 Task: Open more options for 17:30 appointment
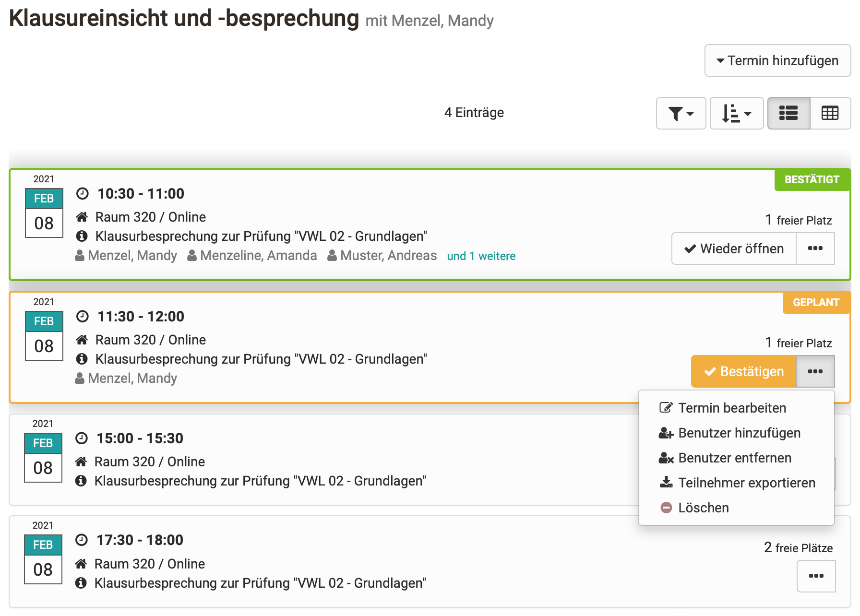tap(816, 576)
